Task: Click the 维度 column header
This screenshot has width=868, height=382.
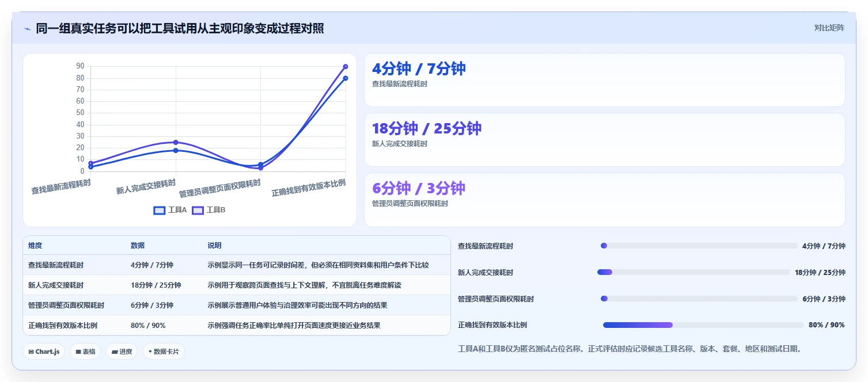Action: pyautogui.click(x=35, y=245)
